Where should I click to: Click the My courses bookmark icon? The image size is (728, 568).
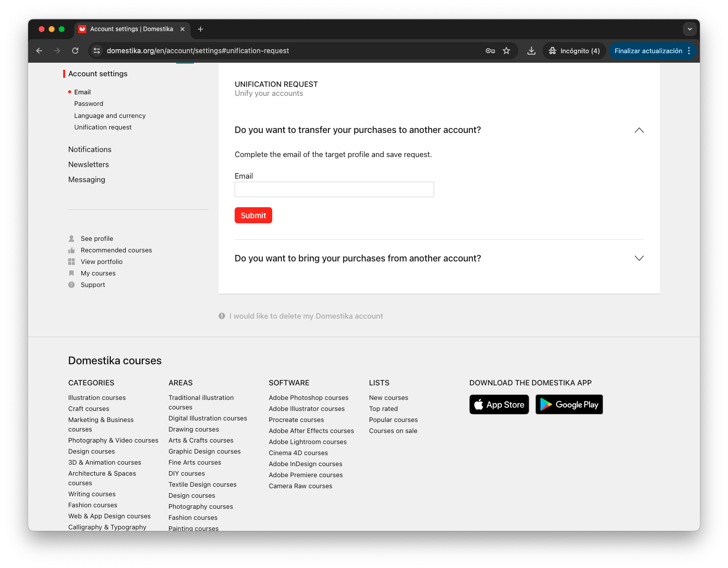pos(72,273)
